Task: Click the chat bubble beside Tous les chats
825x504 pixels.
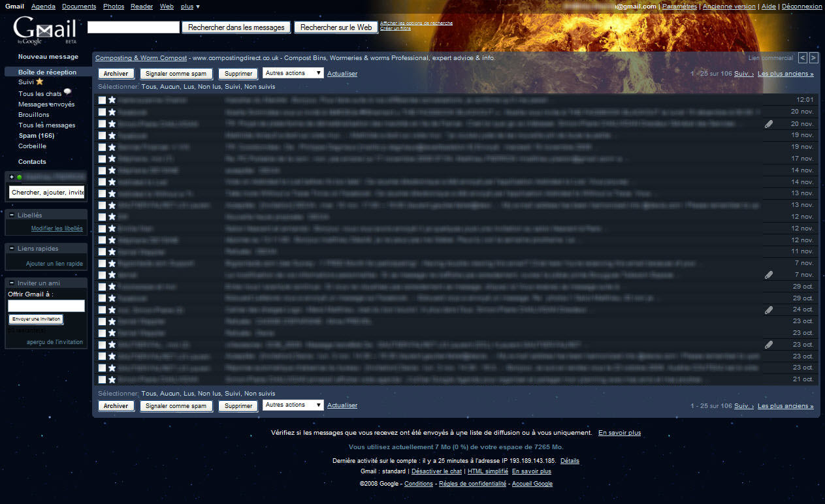Action: (67, 93)
